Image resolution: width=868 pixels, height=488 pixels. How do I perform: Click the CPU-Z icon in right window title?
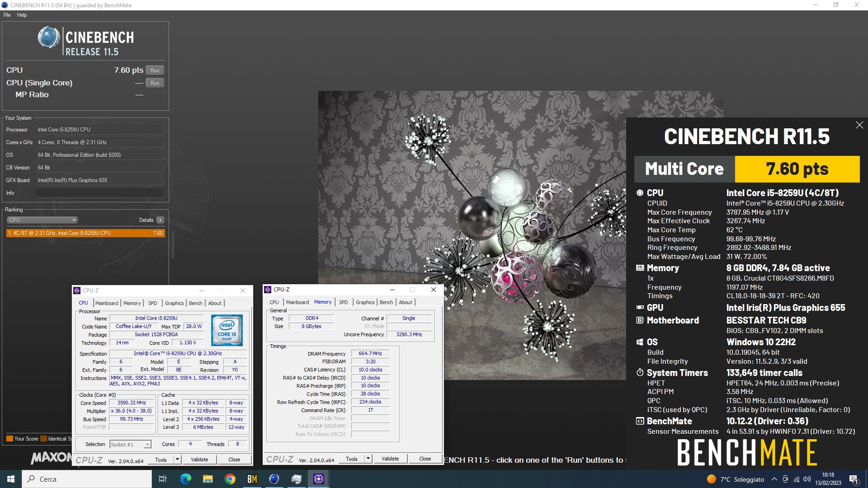[268, 290]
